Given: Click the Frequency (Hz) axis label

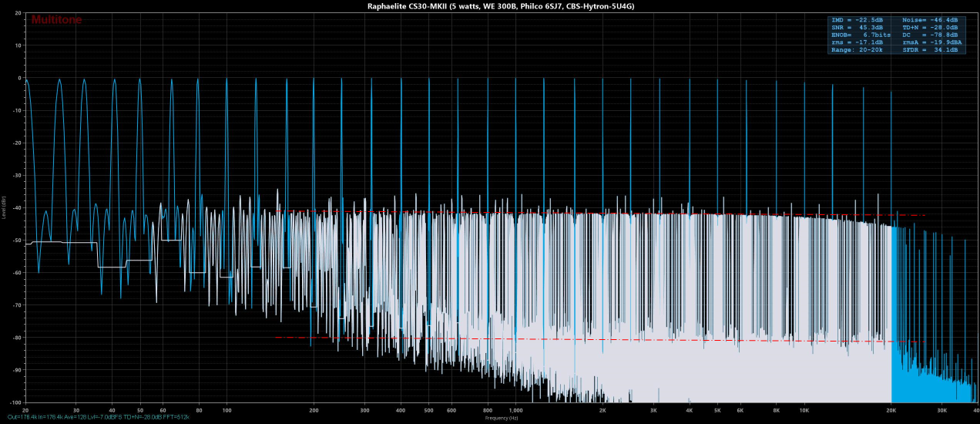Looking at the screenshot, I should pos(502,418).
